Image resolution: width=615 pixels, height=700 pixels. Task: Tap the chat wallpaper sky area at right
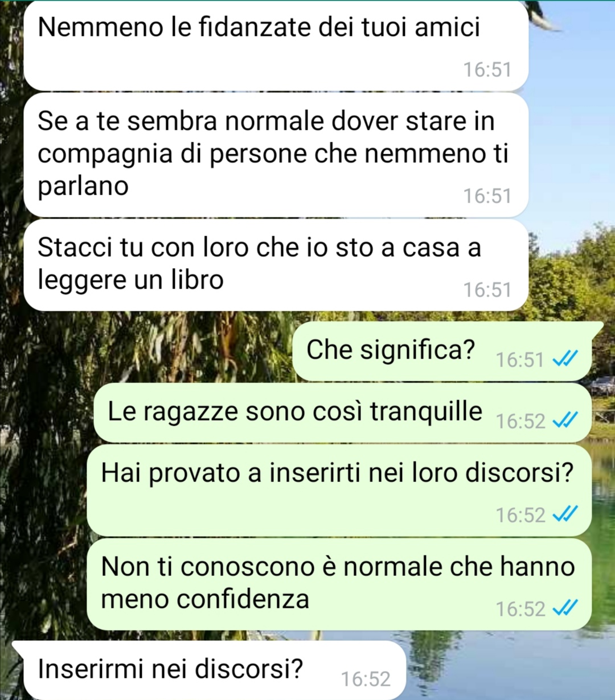coord(572,142)
